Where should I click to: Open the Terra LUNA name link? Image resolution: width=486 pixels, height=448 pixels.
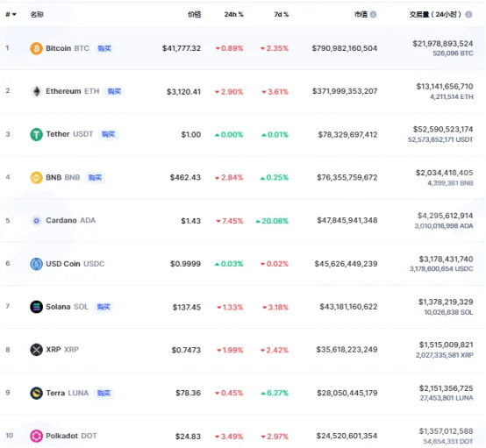68,393
